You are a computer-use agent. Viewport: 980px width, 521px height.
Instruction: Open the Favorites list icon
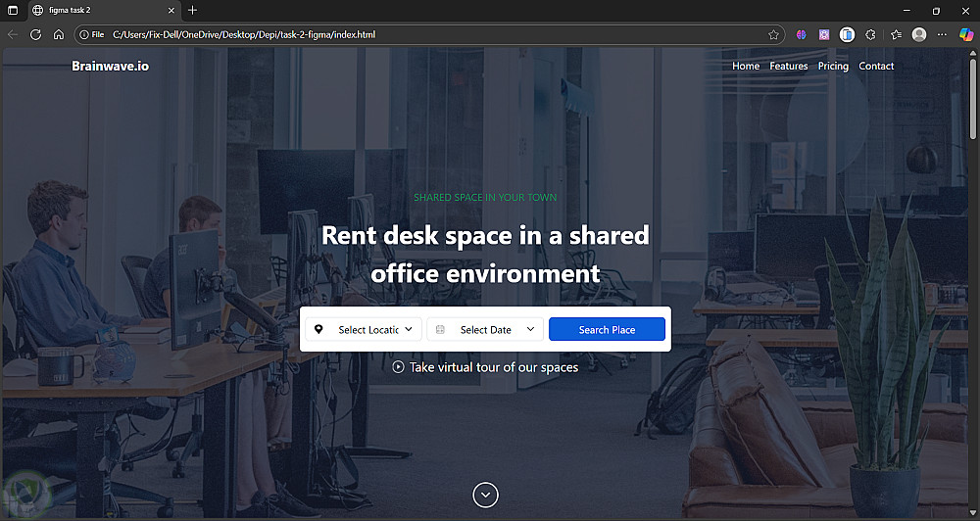(x=897, y=35)
